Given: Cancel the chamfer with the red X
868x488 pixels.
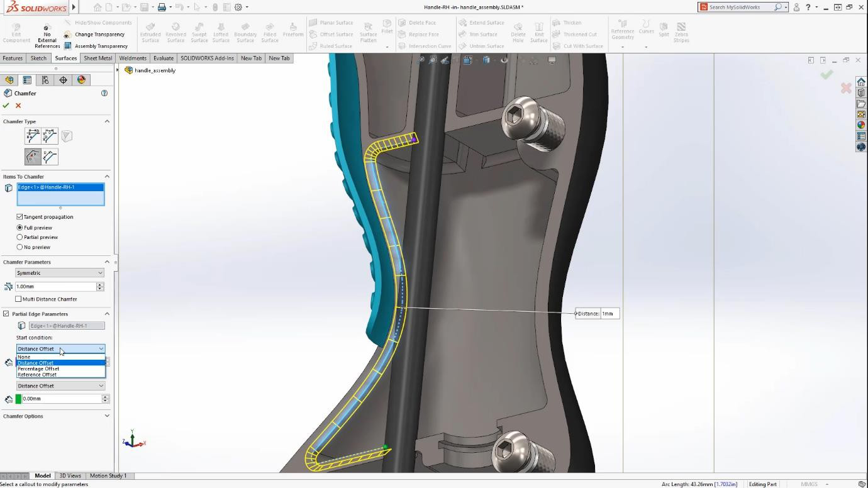Looking at the screenshot, I should click(18, 106).
